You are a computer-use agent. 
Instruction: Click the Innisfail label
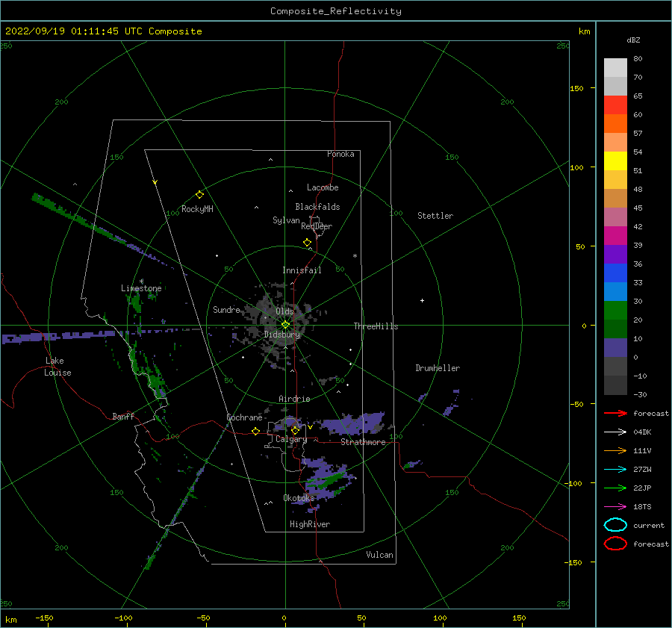[302, 270]
